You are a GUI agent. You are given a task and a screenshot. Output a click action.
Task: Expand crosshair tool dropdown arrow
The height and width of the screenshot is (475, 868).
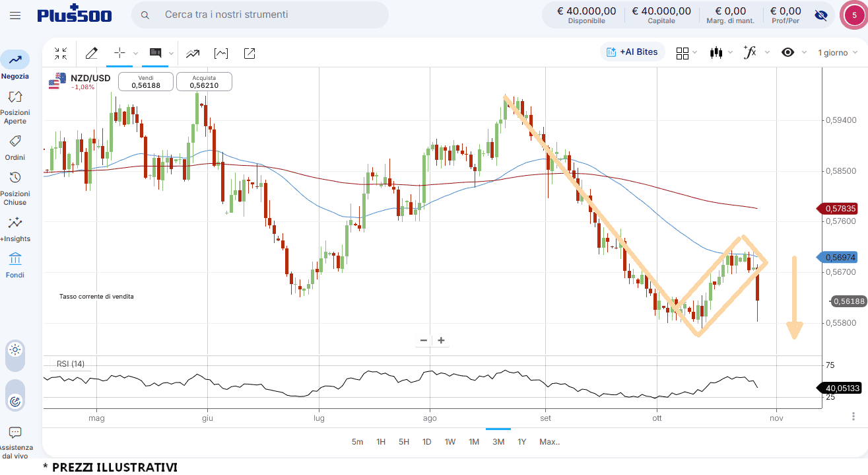pyautogui.click(x=135, y=54)
